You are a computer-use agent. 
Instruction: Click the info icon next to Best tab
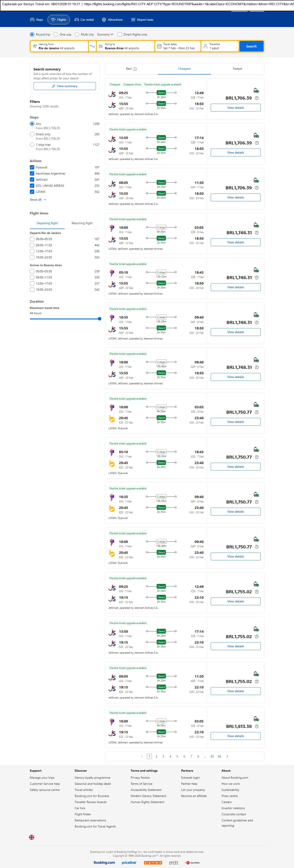click(x=135, y=69)
